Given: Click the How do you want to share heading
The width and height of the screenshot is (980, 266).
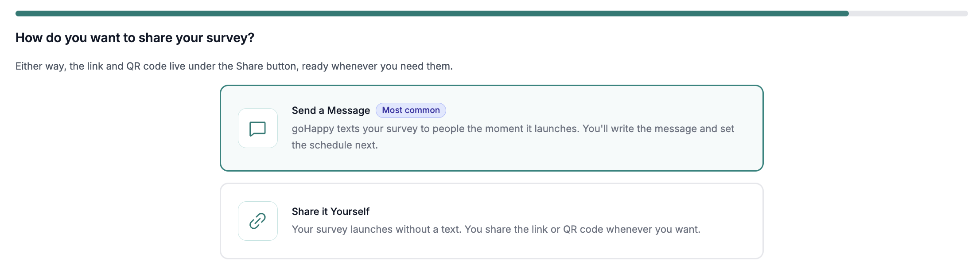Looking at the screenshot, I should tap(135, 38).
